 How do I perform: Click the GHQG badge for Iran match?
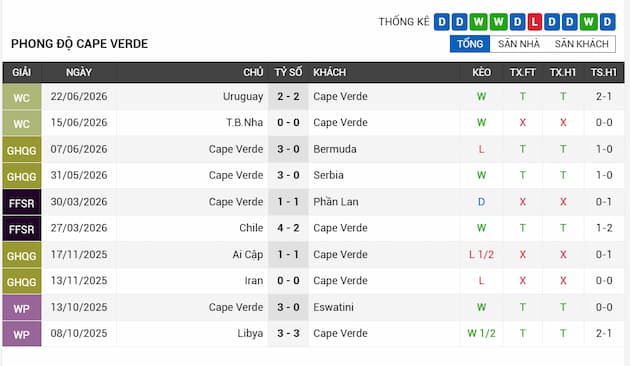click(x=22, y=281)
